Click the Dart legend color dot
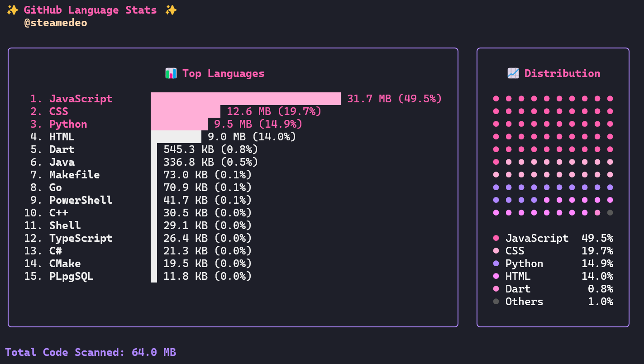The height and width of the screenshot is (364, 644). (496, 289)
